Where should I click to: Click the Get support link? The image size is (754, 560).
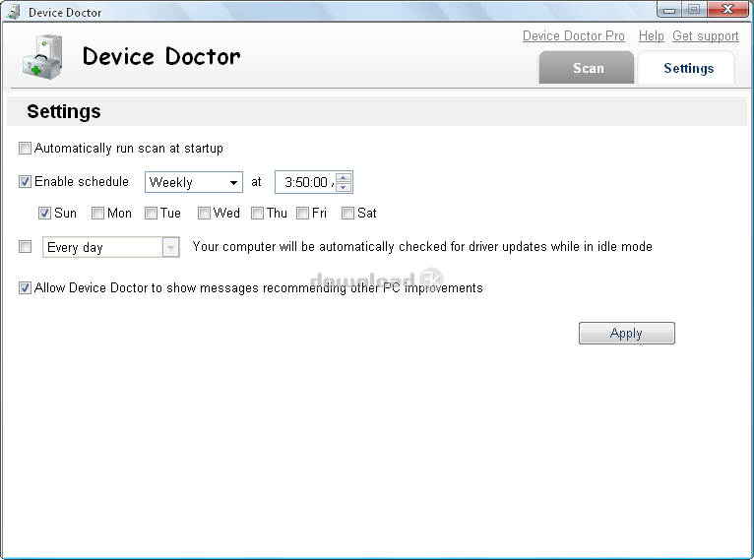(x=706, y=36)
